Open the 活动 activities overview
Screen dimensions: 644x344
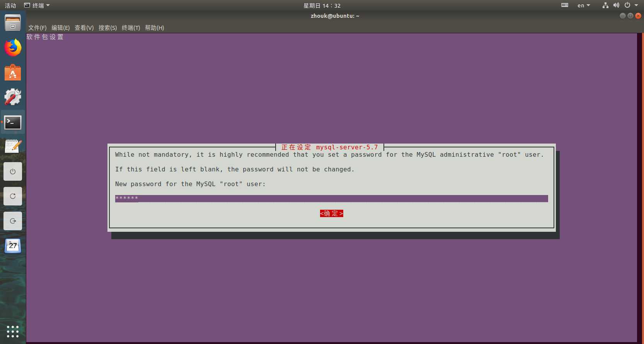pos(10,5)
